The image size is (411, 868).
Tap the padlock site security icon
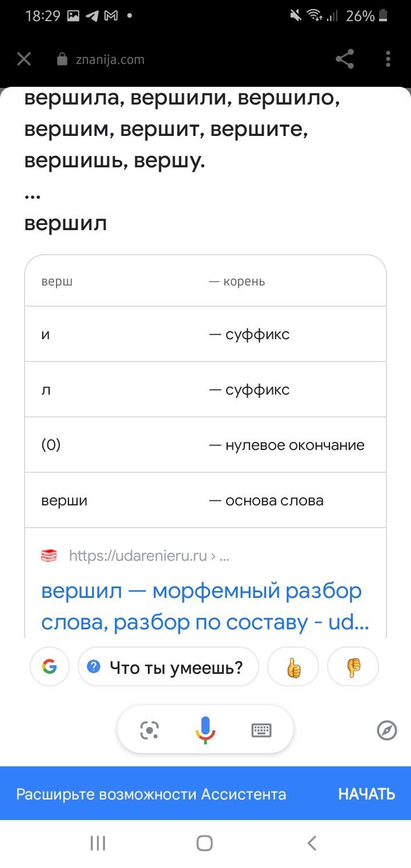click(62, 59)
